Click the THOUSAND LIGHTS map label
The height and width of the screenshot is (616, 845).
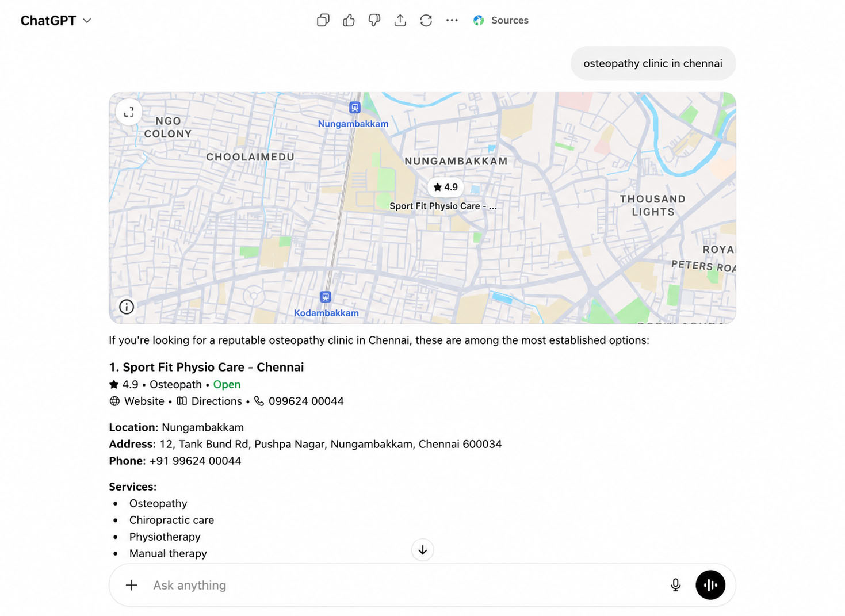pyautogui.click(x=653, y=205)
